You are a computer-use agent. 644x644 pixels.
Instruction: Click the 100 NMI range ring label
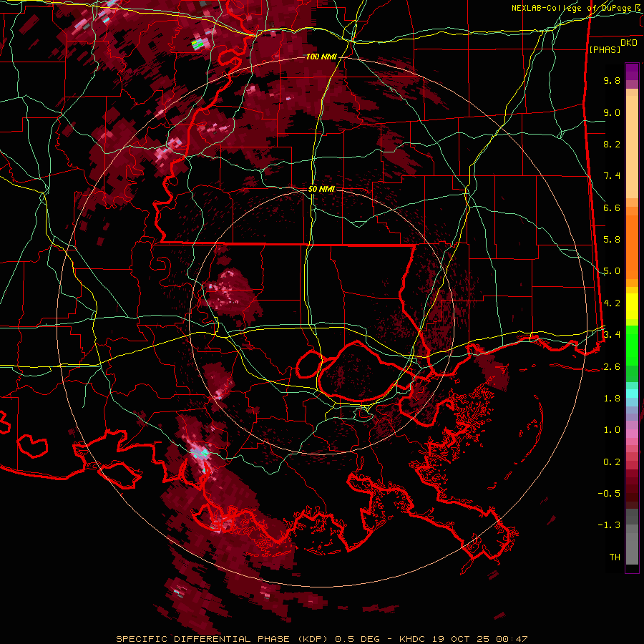tap(321, 57)
